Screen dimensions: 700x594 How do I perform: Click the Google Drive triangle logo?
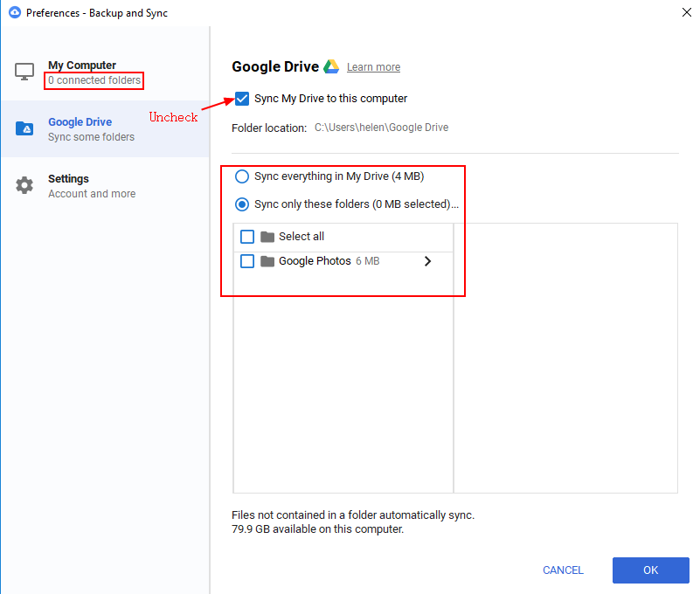click(x=331, y=67)
